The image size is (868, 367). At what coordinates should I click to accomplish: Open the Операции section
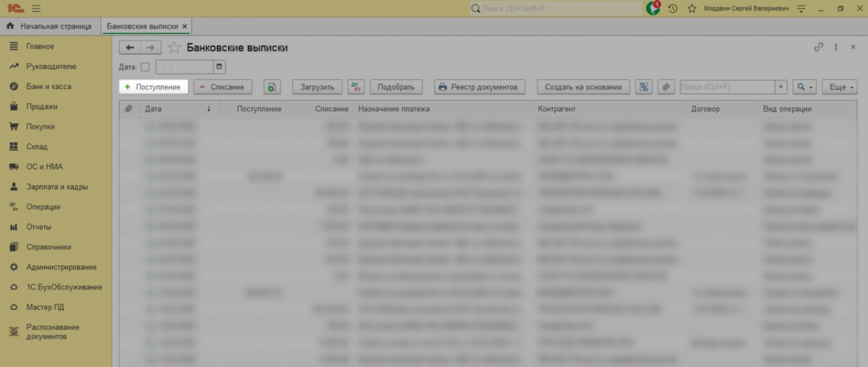point(43,207)
